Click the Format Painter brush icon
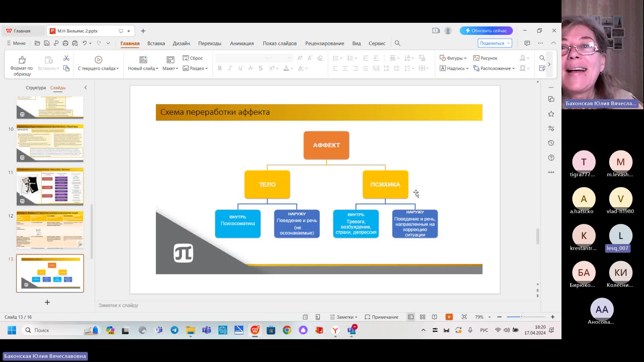 pos(22,60)
